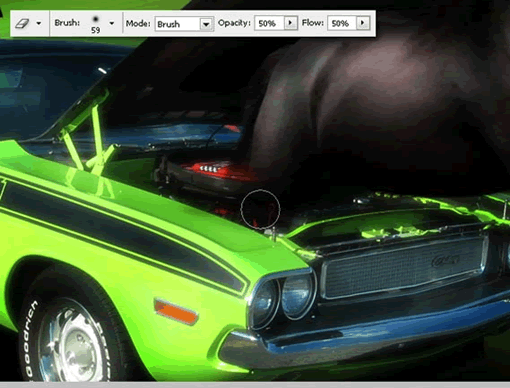Screen dimensions: 510x388
Task: Open the Flow slider arrow
Action: [363, 23]
